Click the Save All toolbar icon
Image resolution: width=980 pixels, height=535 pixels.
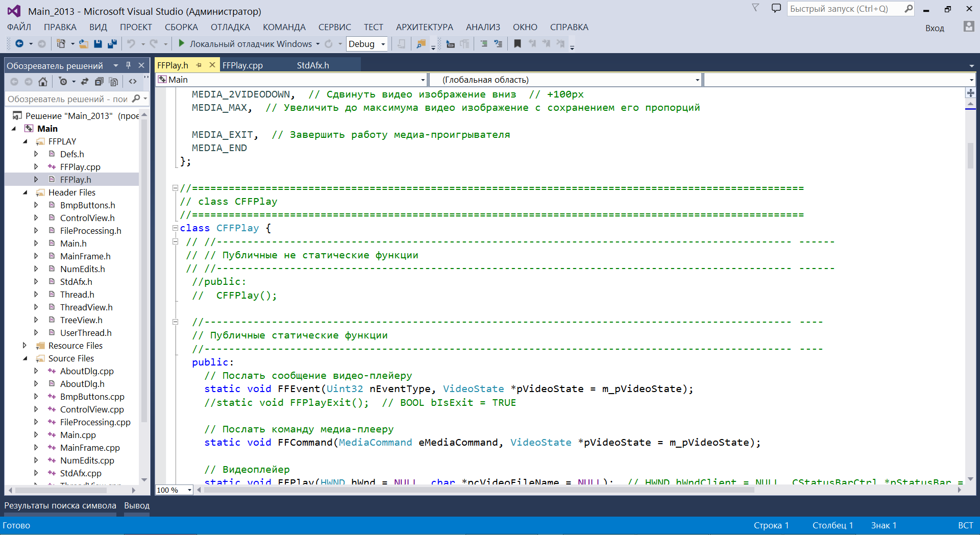point(112,44)
